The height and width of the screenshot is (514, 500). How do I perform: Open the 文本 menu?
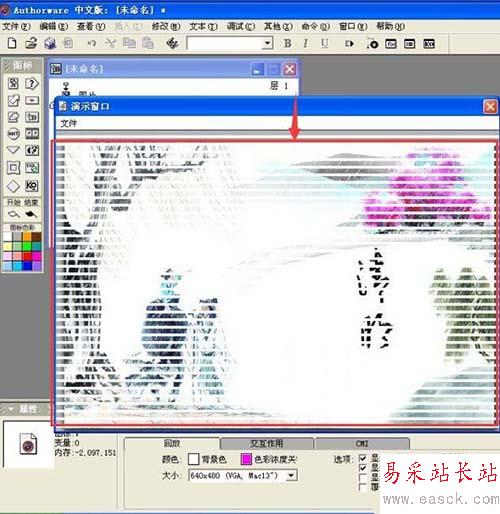coord(203,26)
